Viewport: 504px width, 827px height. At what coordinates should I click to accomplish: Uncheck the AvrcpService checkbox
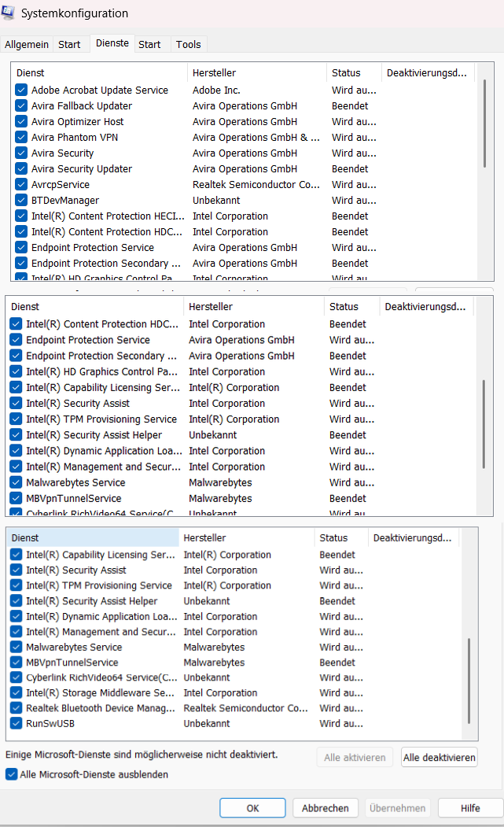(21, 185)
